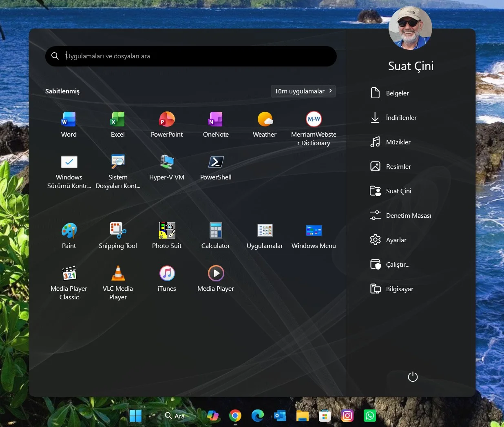Launch PowerShell
504x427 pixels.
(216, 168)
